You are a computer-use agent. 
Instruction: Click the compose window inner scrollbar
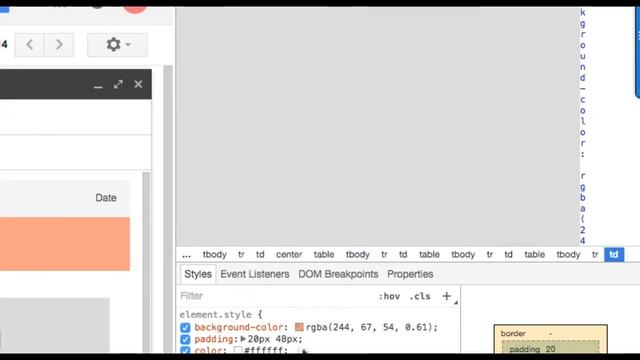[x=147, y=261]
